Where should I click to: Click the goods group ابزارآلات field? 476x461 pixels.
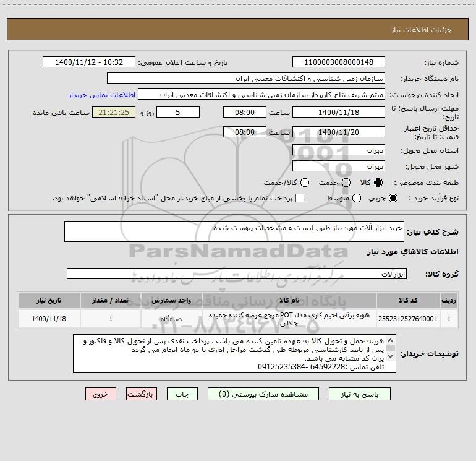pyautogui.click(x=237, y=274)
